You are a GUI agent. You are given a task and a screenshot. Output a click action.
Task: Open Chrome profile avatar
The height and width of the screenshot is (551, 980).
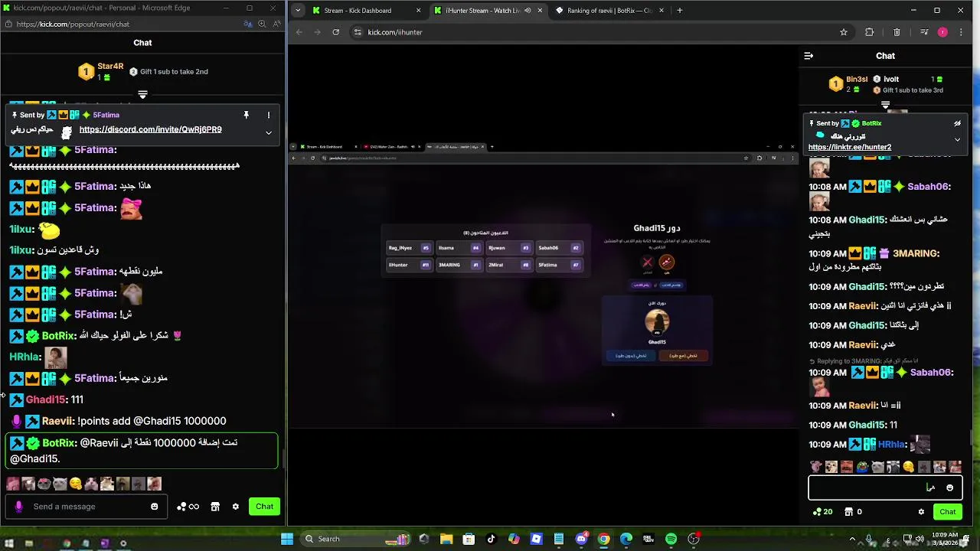pyautogui.click(x=942, y=32)
